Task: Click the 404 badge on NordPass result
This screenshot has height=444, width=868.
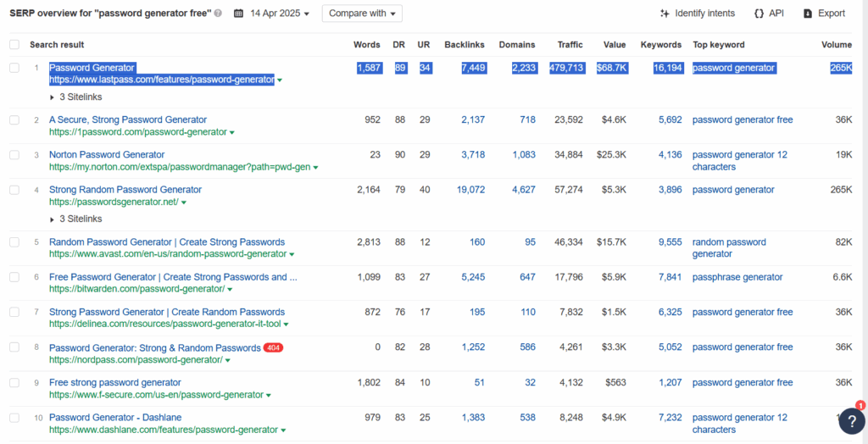Action: (x=273, y=347)
